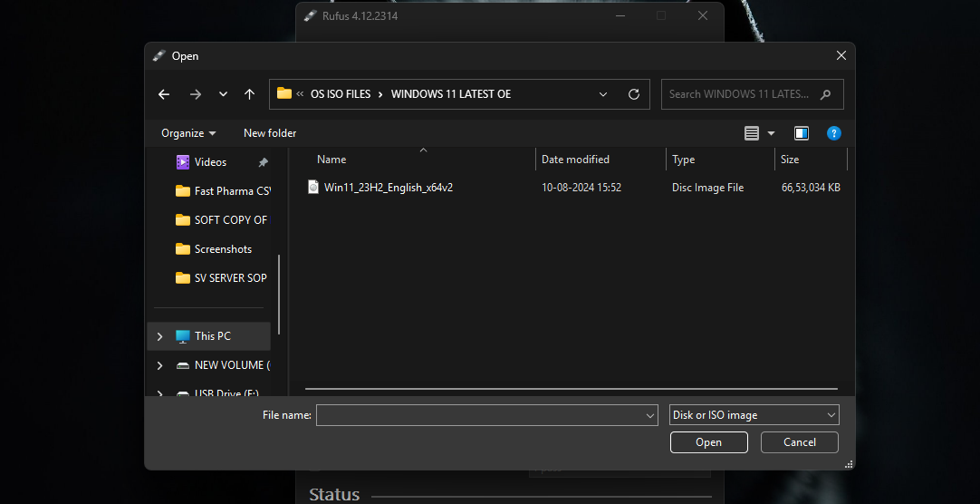Select This PC in sidebar
This screenshot has width=980, height=504.
pyautogui.click(x=208, y=336)
